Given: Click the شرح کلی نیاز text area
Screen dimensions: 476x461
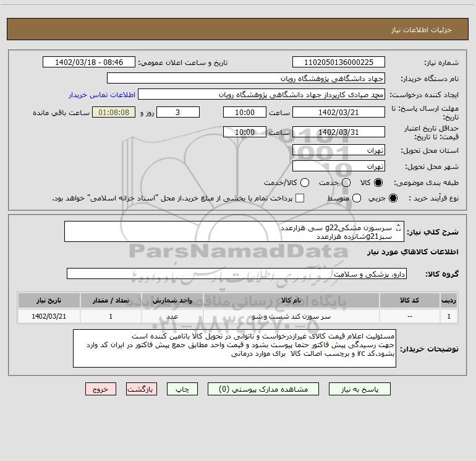Looking at the screenshot, I should click(234, 231).
